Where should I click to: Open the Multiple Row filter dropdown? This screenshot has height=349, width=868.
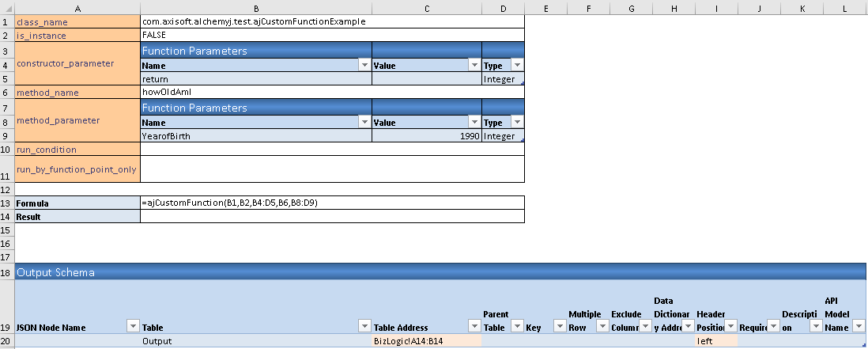[602, 327]
